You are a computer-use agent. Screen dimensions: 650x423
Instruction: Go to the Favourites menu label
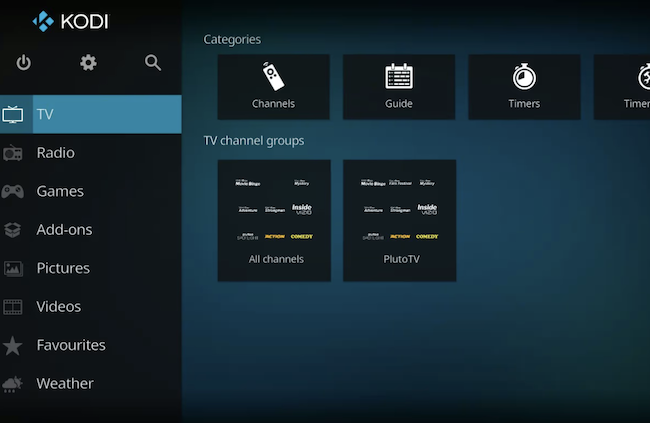coord(71,345)
